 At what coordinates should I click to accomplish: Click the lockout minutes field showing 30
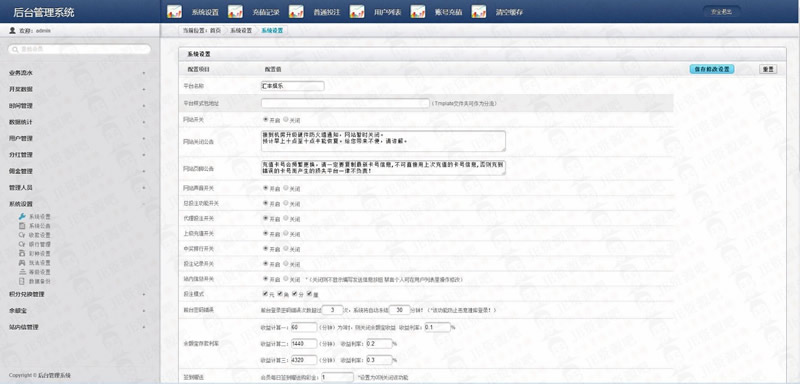[x=399, y=310]
